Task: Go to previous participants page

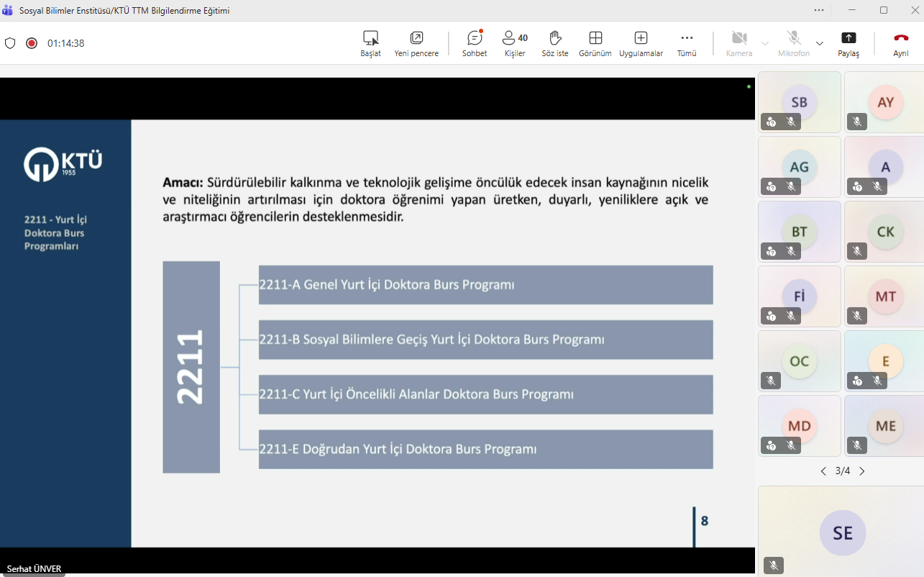Action: (x=823, y=471)
